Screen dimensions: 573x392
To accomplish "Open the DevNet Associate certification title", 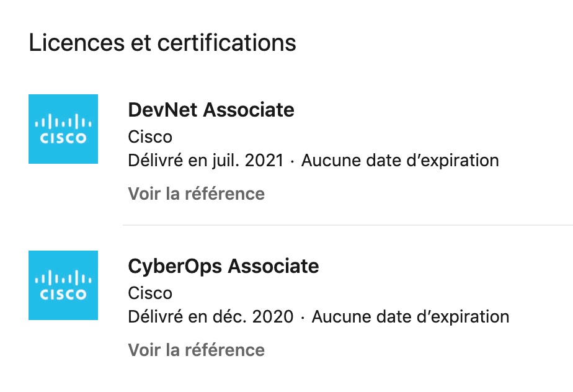I will point(211,110).
